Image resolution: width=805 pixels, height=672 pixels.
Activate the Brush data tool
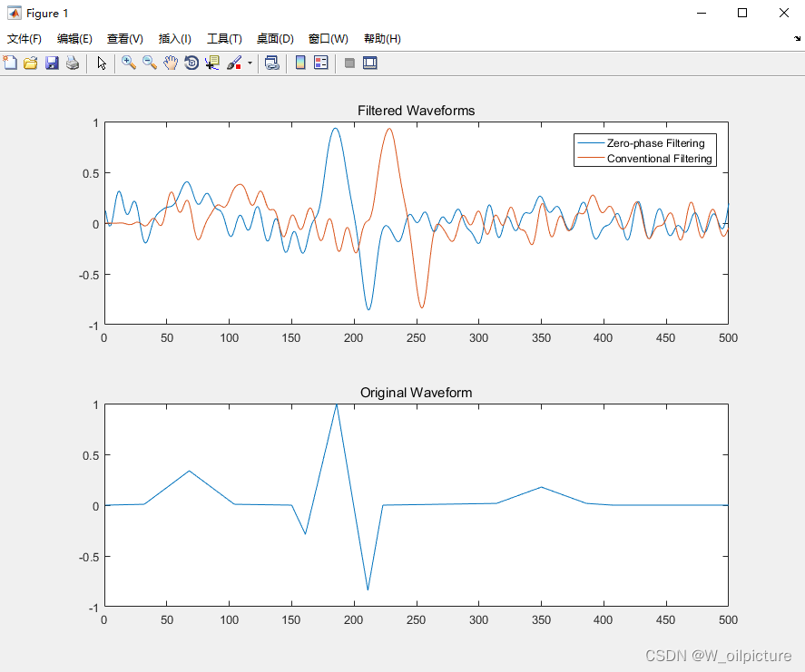pyautogui.click(x=234, y=63)
